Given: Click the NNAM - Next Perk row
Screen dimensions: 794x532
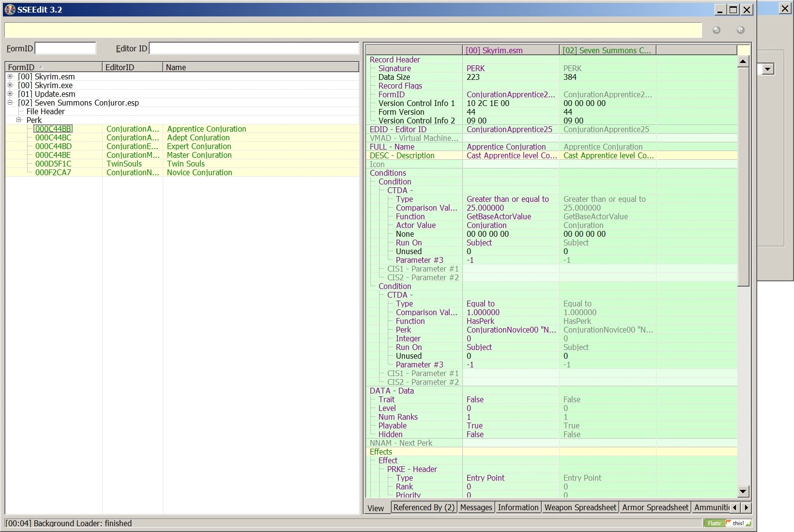Looking at the screenshot, I should tap(551, 443).
